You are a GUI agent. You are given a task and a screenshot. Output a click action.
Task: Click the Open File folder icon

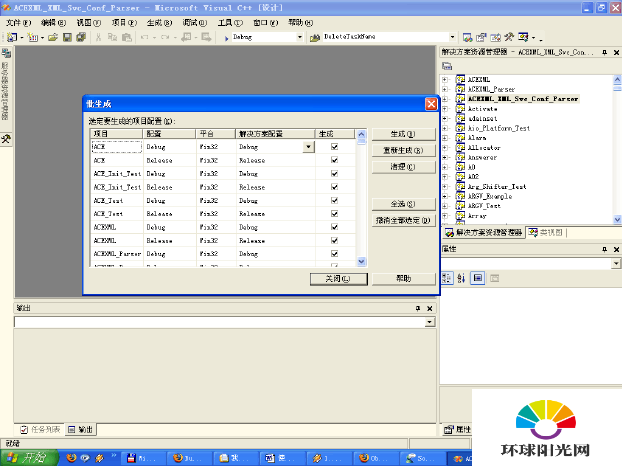53,37
